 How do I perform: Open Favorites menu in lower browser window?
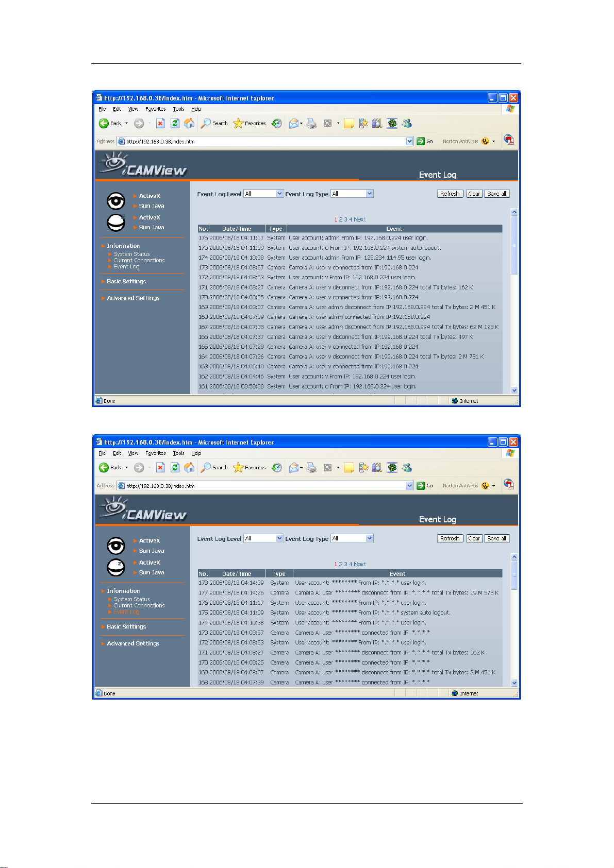[156, 453]
